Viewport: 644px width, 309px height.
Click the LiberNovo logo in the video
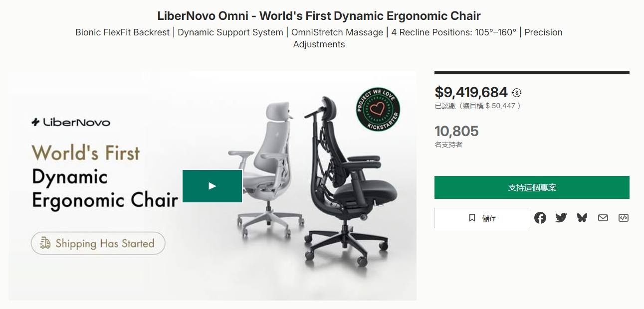[71, 122]
